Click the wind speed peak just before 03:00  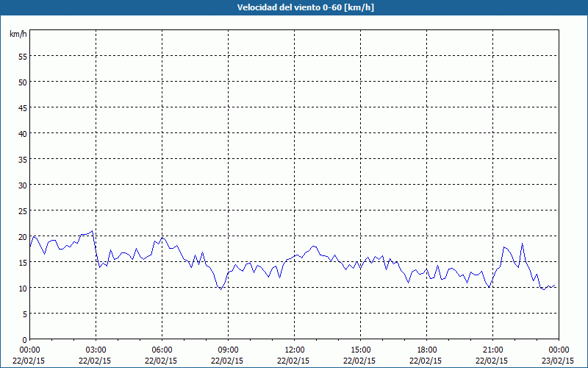(93, 231)
